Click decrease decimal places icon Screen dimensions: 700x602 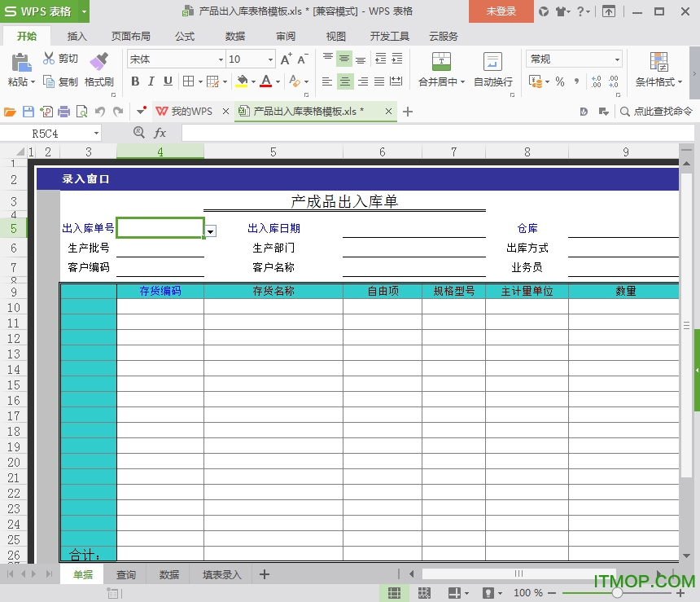tap(614, 81)
